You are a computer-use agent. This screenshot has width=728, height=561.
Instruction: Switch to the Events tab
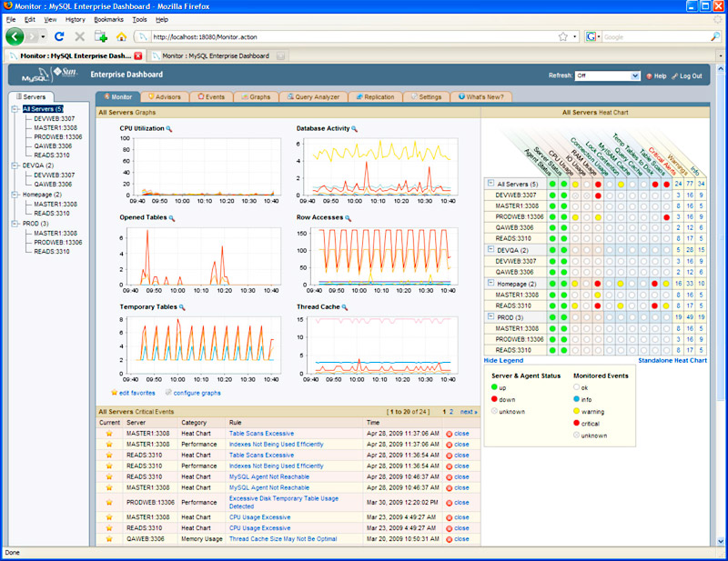click(212, 96)
